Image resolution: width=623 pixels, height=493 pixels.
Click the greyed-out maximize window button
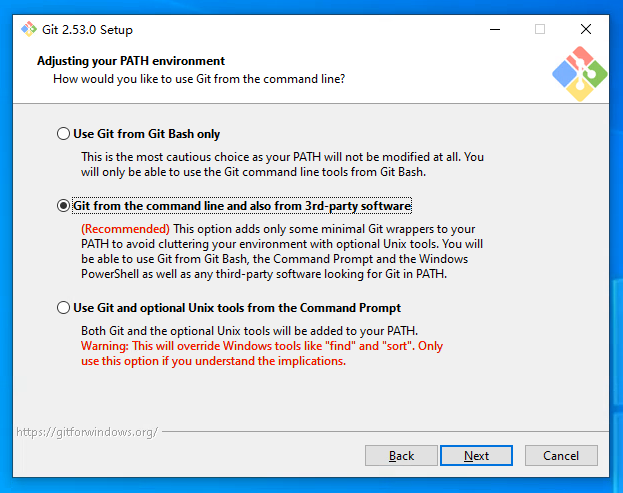click(x=540, y=30)
